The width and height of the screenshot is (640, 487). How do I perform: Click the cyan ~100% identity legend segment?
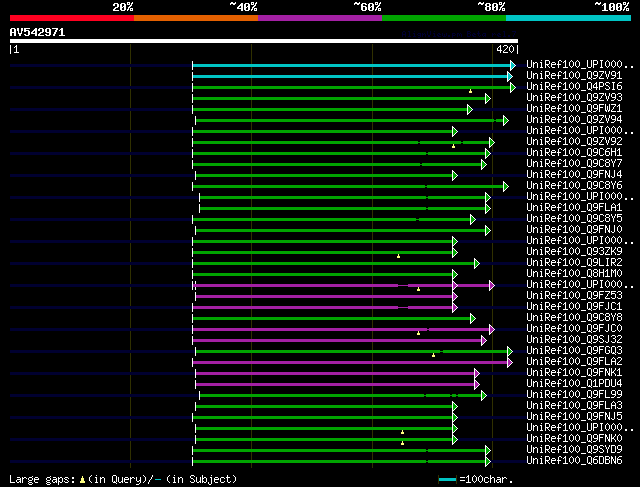point(569,18)
